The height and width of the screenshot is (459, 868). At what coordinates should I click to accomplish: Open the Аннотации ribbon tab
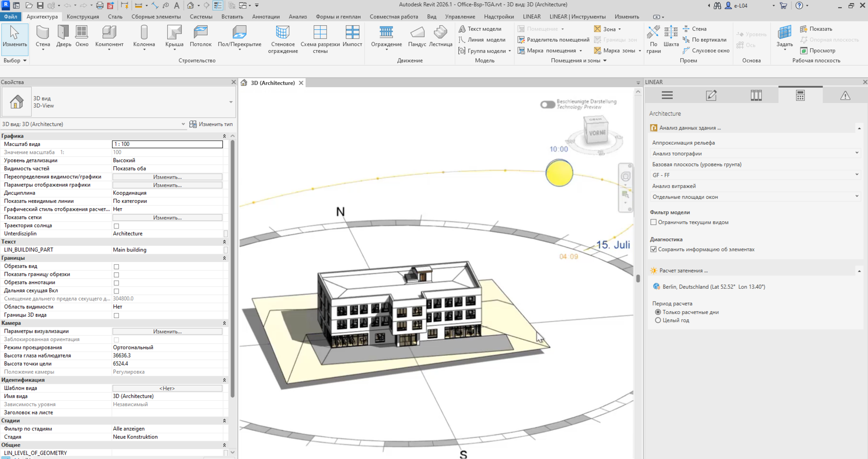point(265,17)
